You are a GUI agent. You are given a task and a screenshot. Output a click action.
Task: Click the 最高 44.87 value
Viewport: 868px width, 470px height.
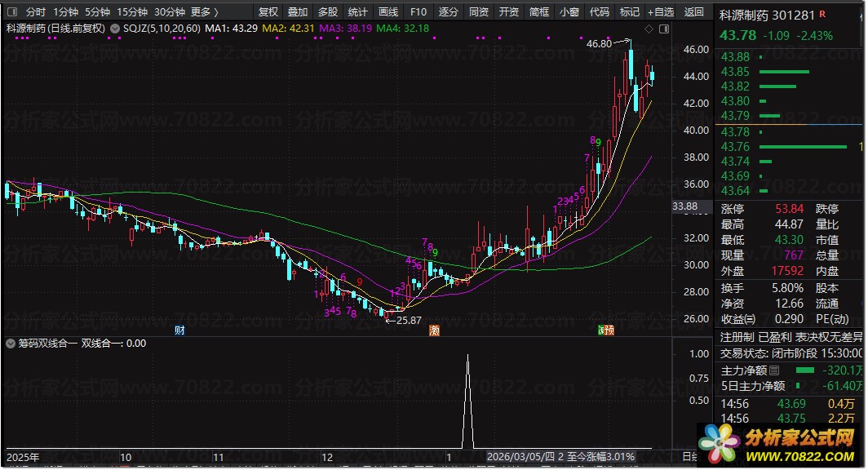[x=789, y=224]
